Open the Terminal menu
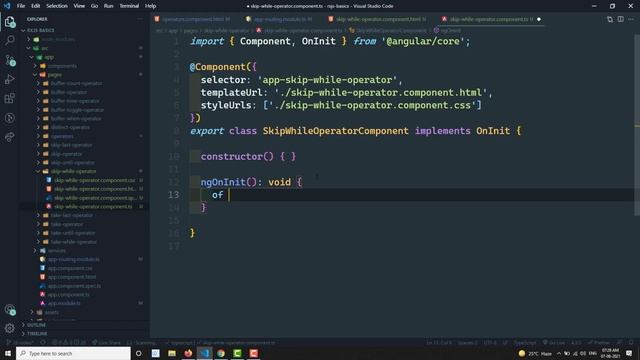640x360 pixels. 129,6
